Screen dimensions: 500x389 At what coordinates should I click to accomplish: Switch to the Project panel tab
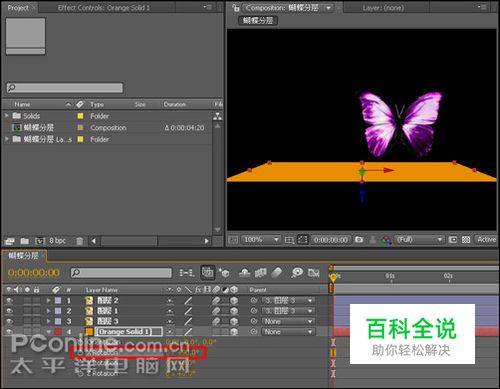[18, 8]
